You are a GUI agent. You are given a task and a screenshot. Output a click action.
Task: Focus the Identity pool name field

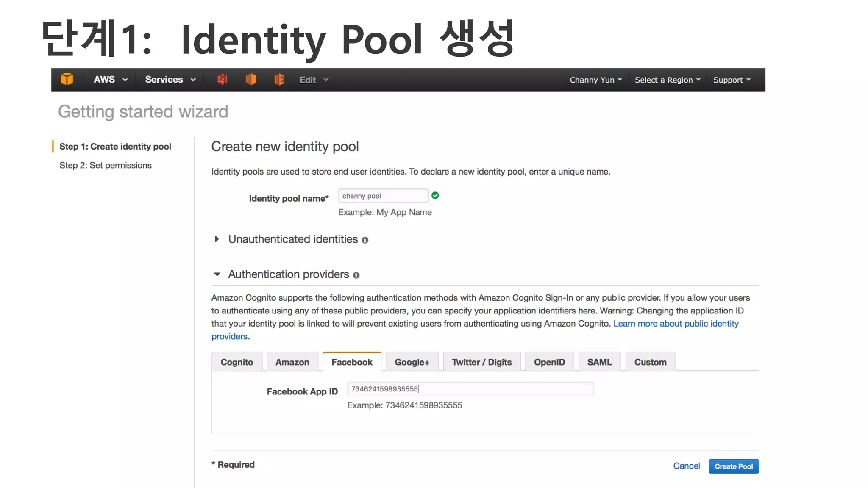pos(384,196)
